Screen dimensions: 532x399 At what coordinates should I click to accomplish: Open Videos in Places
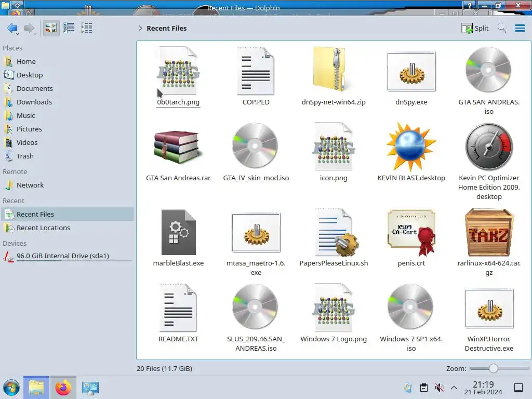pos(68,143)
